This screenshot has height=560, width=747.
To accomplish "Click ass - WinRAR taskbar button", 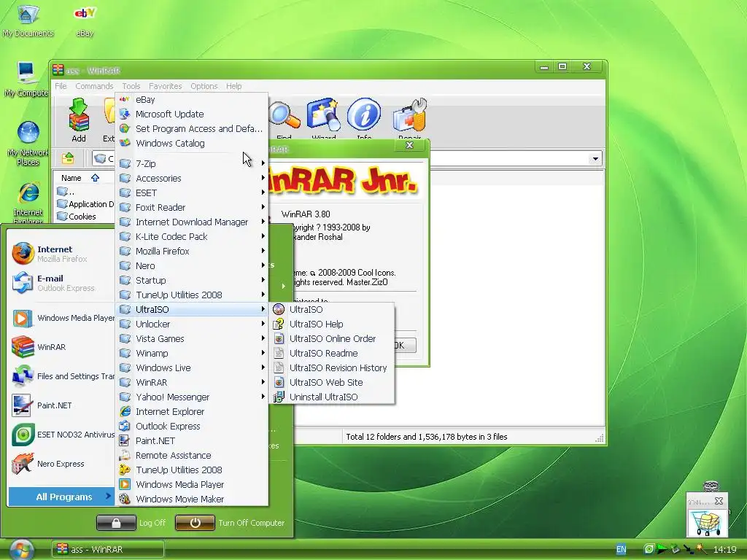I will (x=108, y=549).
